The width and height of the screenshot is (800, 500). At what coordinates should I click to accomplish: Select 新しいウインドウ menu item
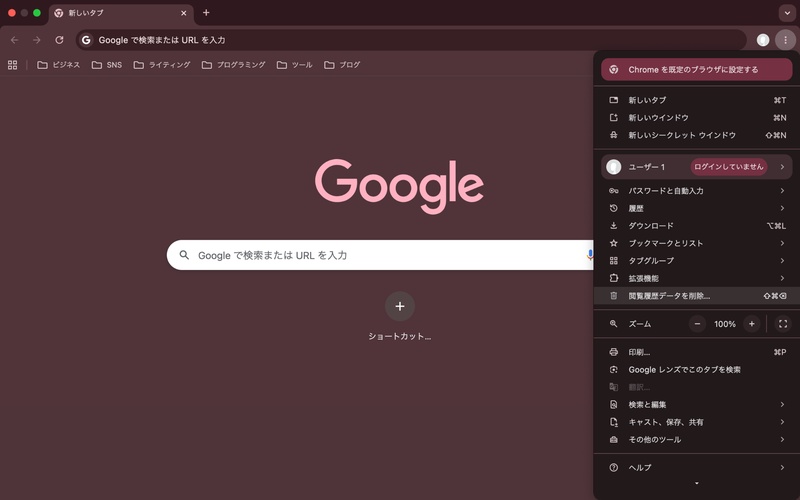pos(696,117)
